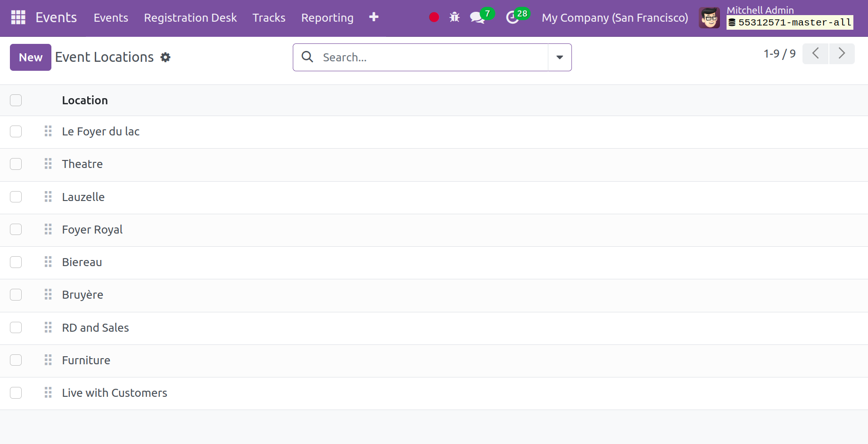Image resolution: width=868 pixels, height=444 pixels.
Task: Grab the drag handle for Lauzelle row
Action: pyautogui.click(x=48, y=197)
